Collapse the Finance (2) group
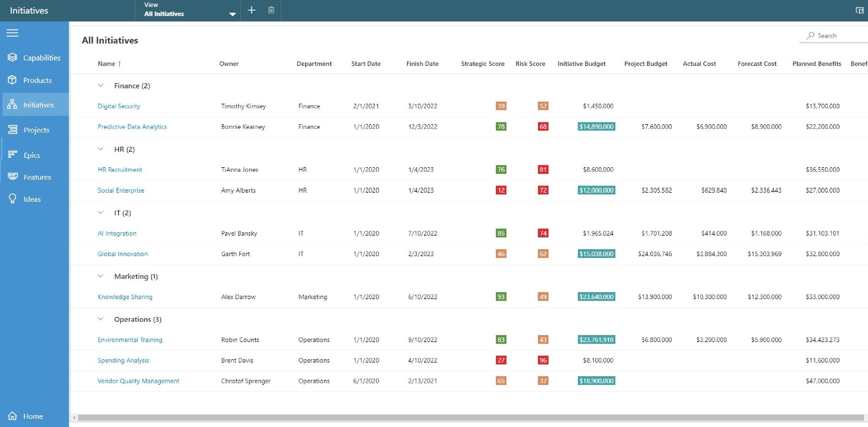Image resolution: width=868 pixels, height=427 pixels. pos(100,86)
